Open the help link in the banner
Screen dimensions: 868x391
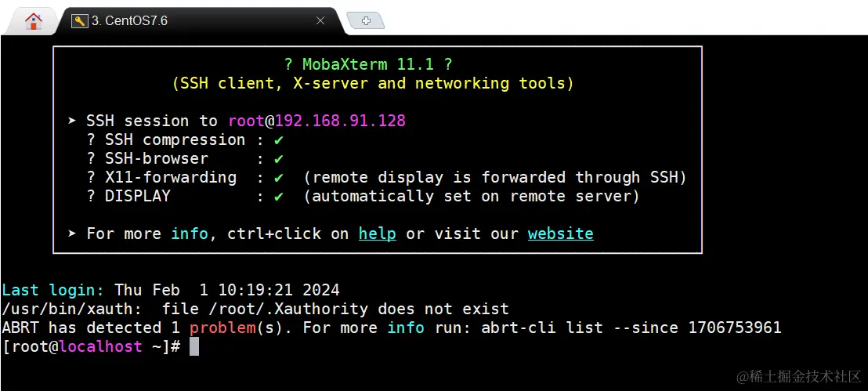(x=377, y=234)
